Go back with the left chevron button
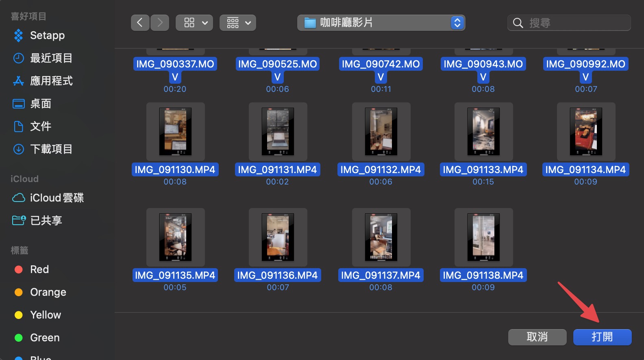This screenshot has height=360, width=644. pos(140,23)
